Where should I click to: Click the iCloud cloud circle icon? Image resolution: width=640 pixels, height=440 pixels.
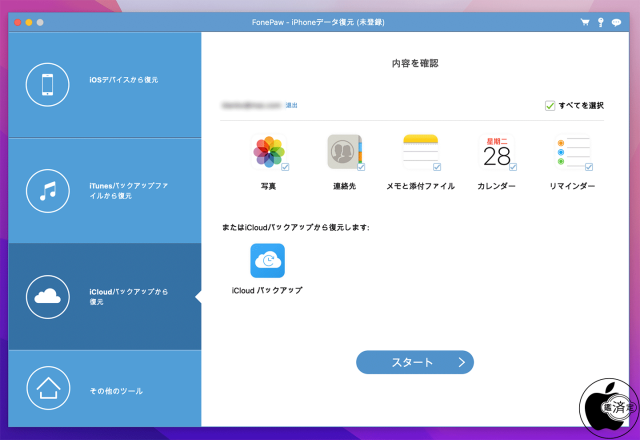[47, 297]
